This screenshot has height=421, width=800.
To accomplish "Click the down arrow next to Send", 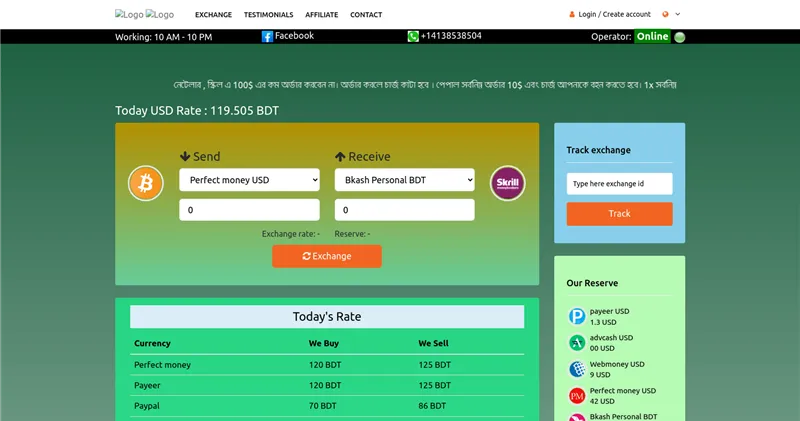I will click(x=185, y=156).
